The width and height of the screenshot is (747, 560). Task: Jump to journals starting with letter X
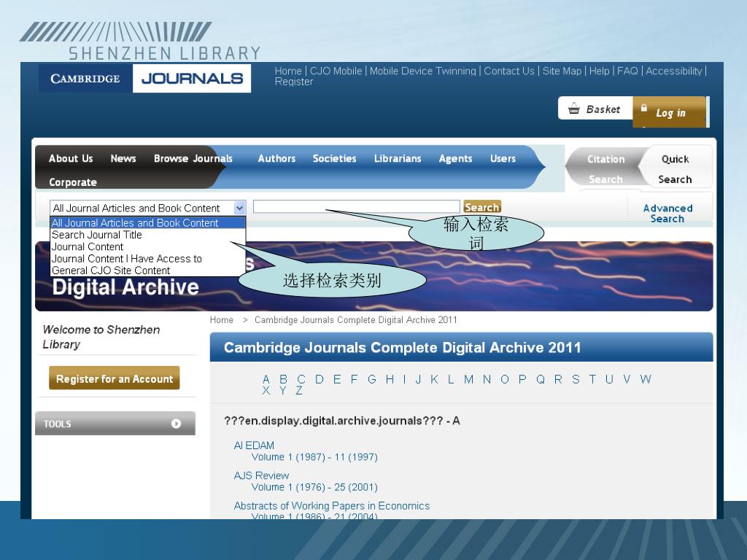pos(266,391)
